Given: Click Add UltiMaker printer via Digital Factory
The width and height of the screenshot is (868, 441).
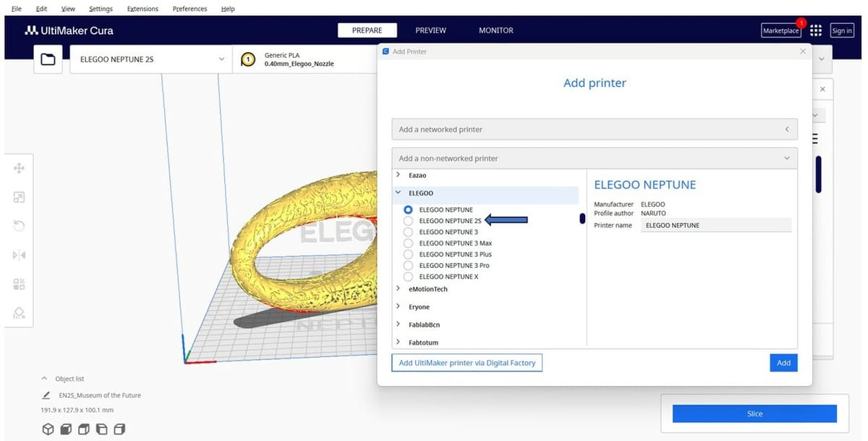Looking at the screenshot, I should click(467, 363).
